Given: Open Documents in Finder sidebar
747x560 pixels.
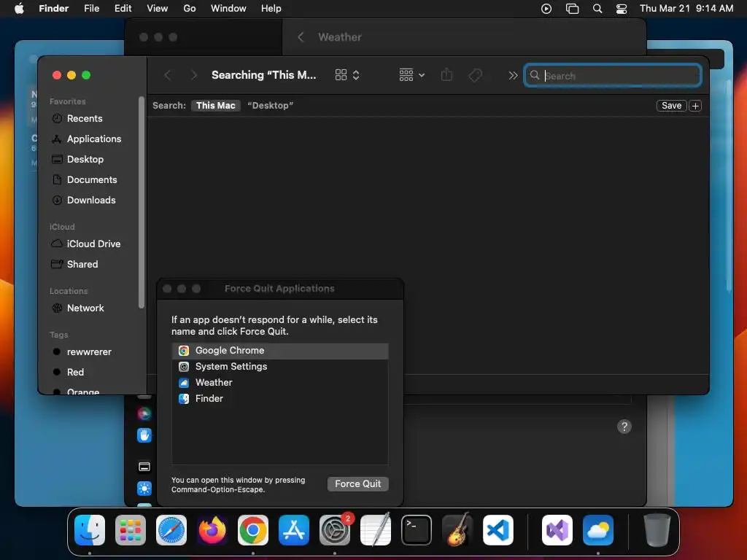Looking at the screenshot, I should click(84, 179).
